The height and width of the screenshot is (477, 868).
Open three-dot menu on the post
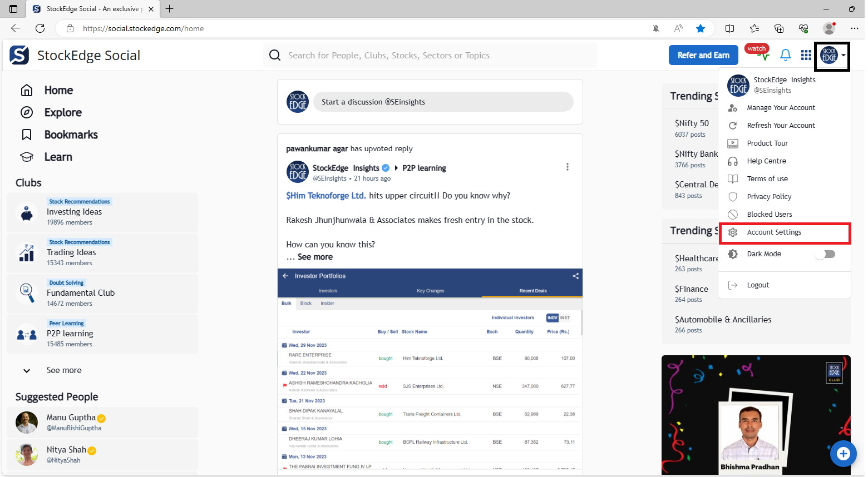click(x=567, y=167)
